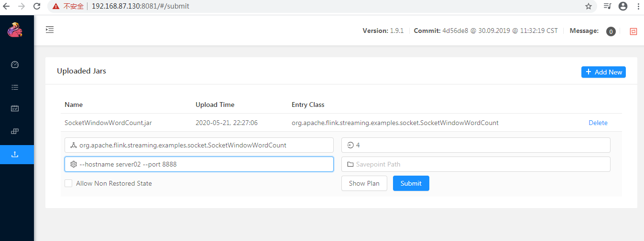644x241 pixels.
Task: Click the Savepoint Path field
Action: click(476, 164)
